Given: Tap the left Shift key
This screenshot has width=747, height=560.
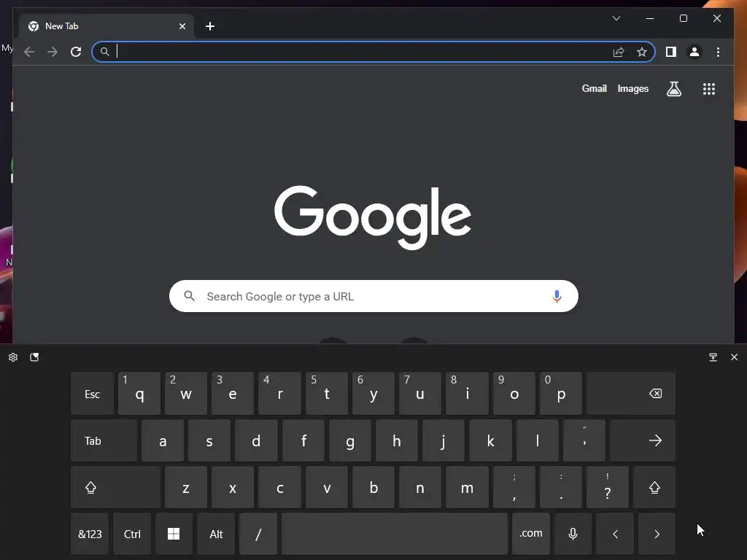Looking at the screenshot, I should (115, 487).
